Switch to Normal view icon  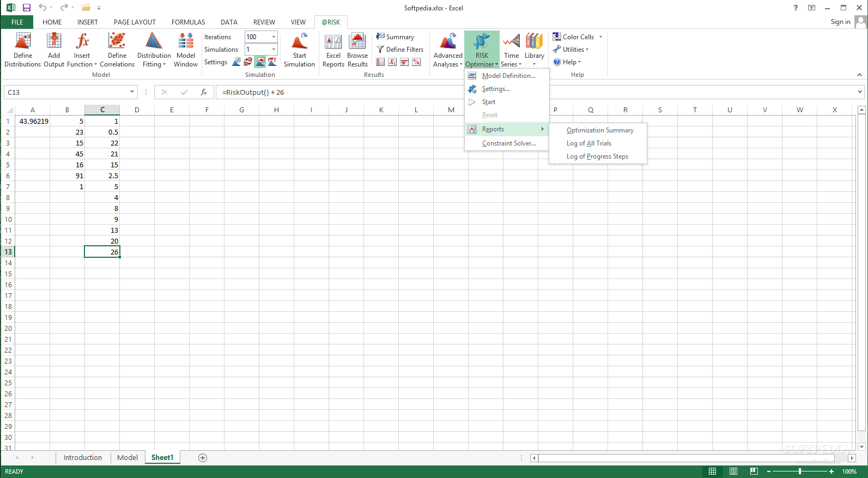[713, 471]
